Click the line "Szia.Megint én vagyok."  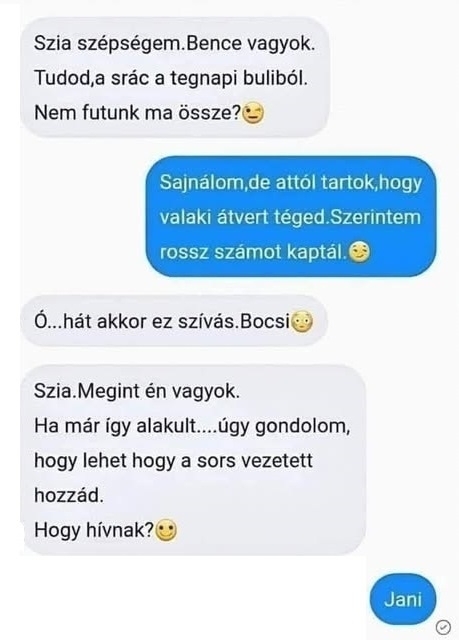137,391
